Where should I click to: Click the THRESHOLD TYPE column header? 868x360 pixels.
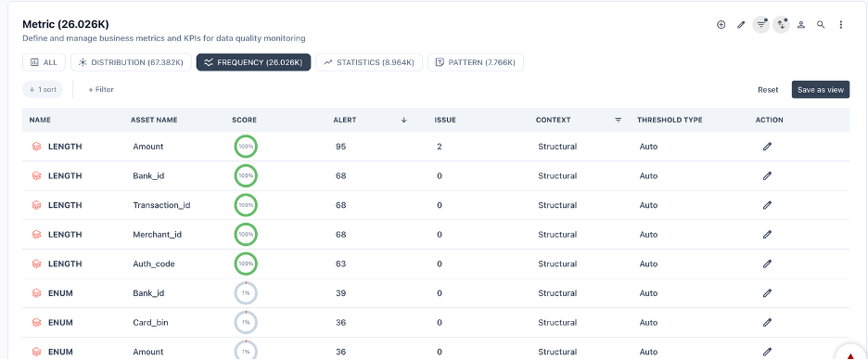(x=670, y=120)
